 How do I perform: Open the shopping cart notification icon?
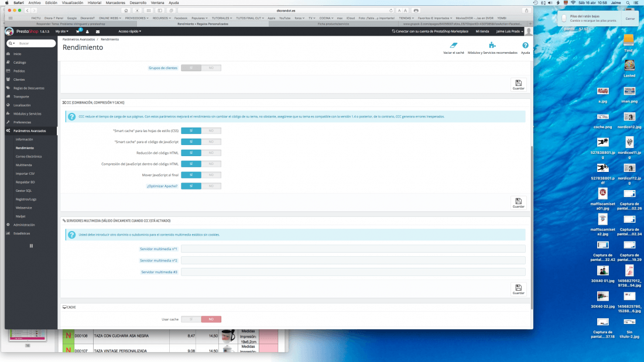pos(78,31)
